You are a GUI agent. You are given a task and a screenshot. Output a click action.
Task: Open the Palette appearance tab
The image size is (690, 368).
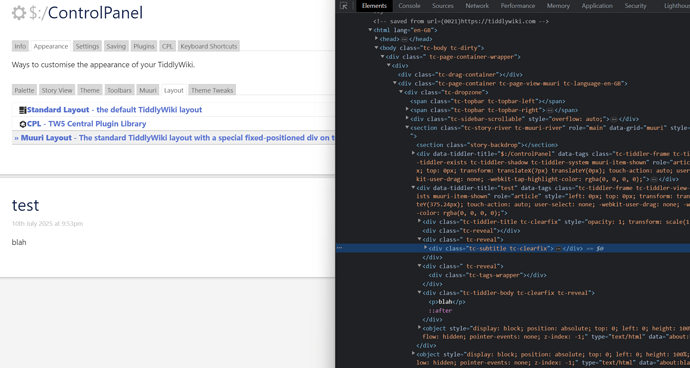tap(24, 90)
